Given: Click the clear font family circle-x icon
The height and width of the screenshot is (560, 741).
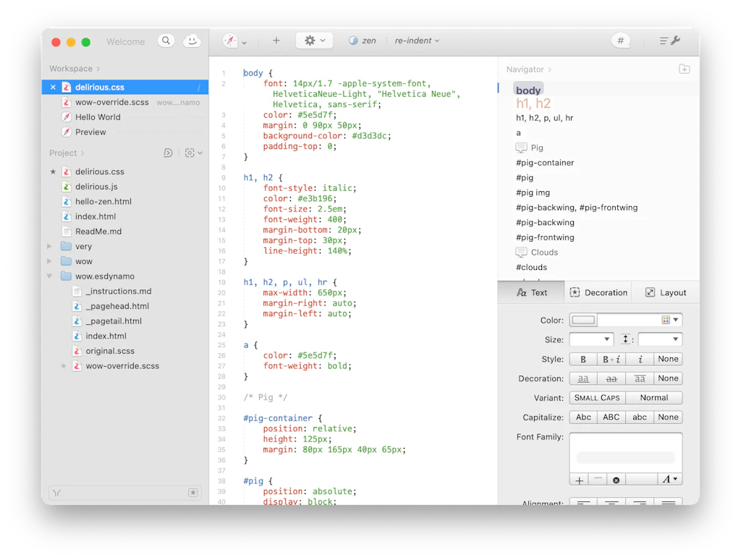Looking at the screenshot, I should [x=617, y=480].
